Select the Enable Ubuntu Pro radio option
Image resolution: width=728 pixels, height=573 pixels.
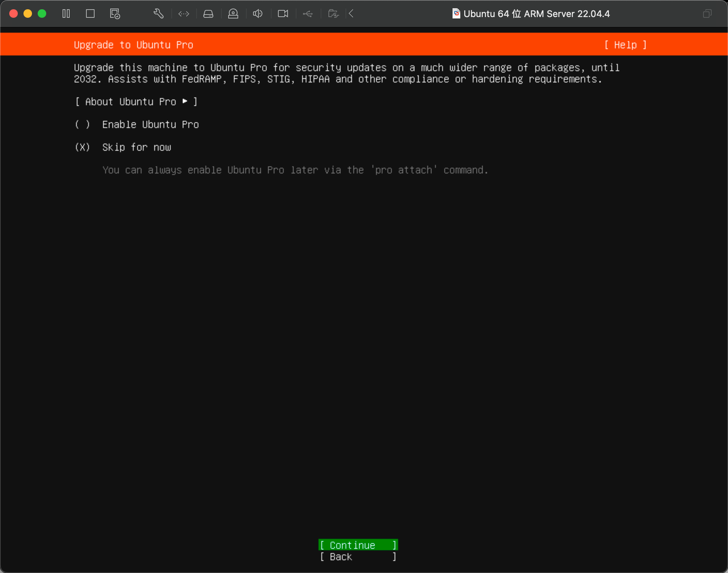[137, 124]
